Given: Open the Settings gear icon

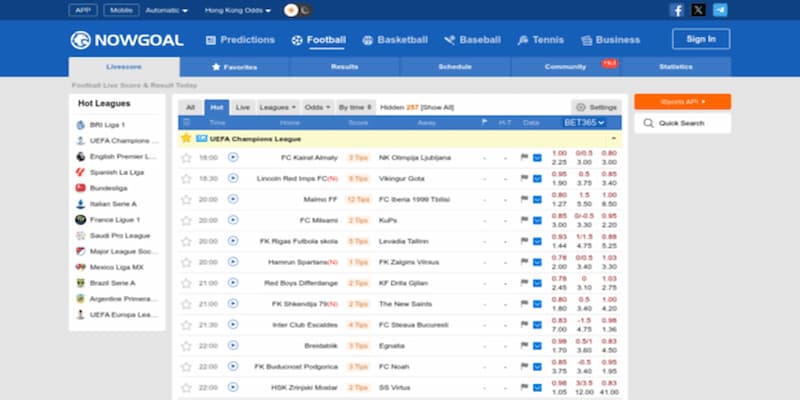Looking at the screenshot, I should 581,107.
